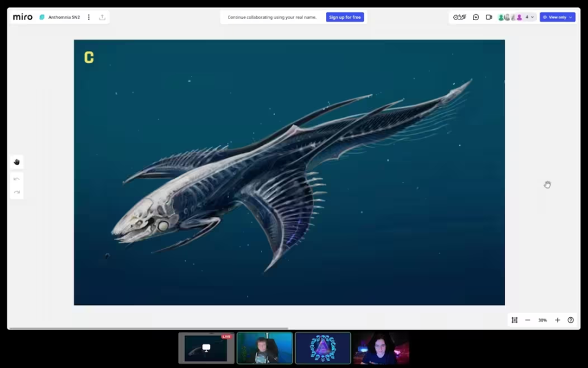Click the 30% zoom level value

(542, 320)
